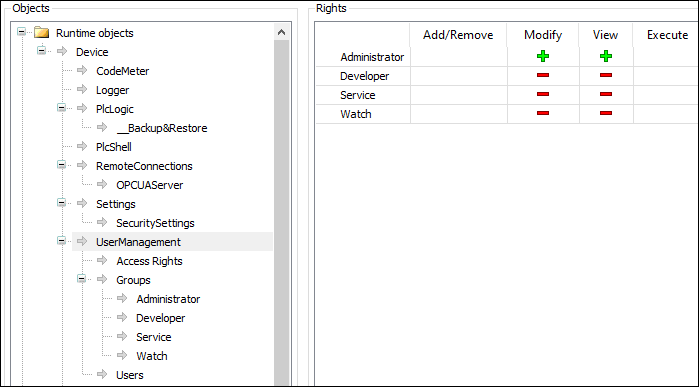Screen dimensions: 699x387
Task: Click the arrow icon beside PlcShell
Action: (x=82, y=147)
